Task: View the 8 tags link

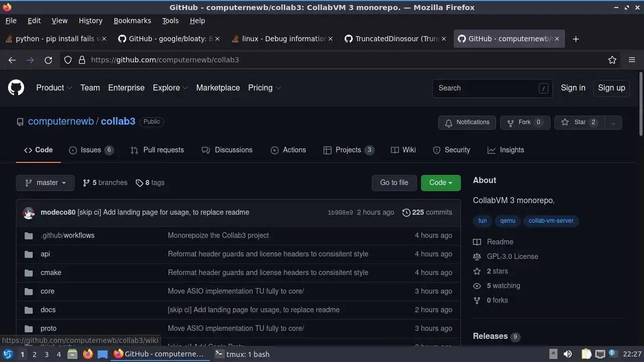Action: coord(150,183)
